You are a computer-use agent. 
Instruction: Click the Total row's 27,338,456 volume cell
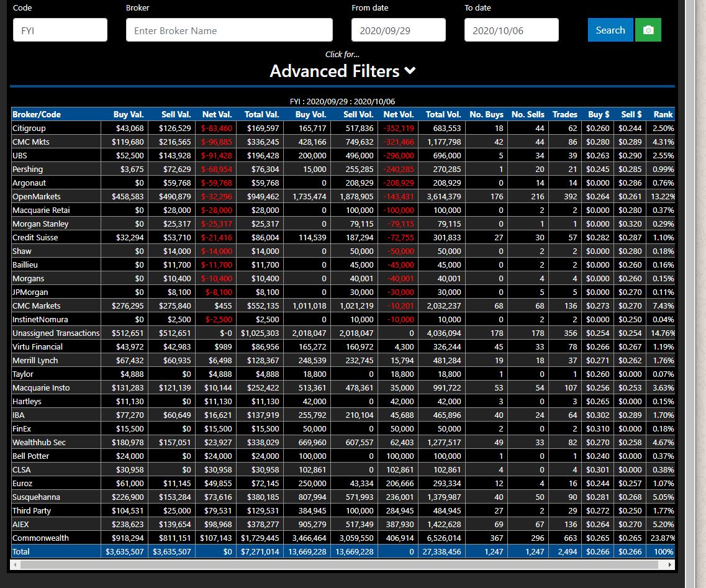441,551
